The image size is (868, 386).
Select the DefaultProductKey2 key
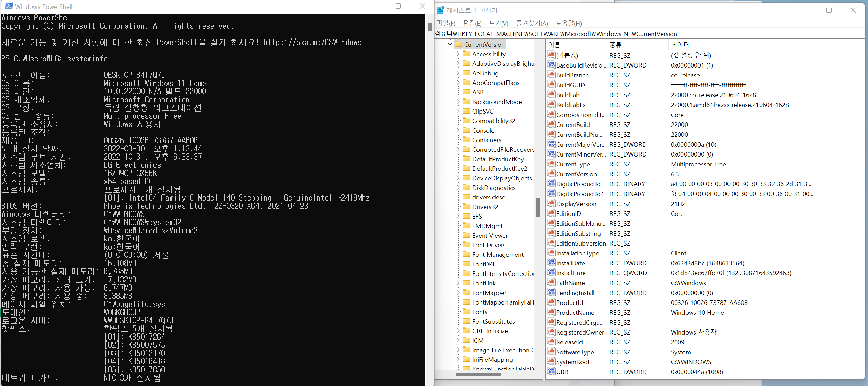click(x=499, y=168)
